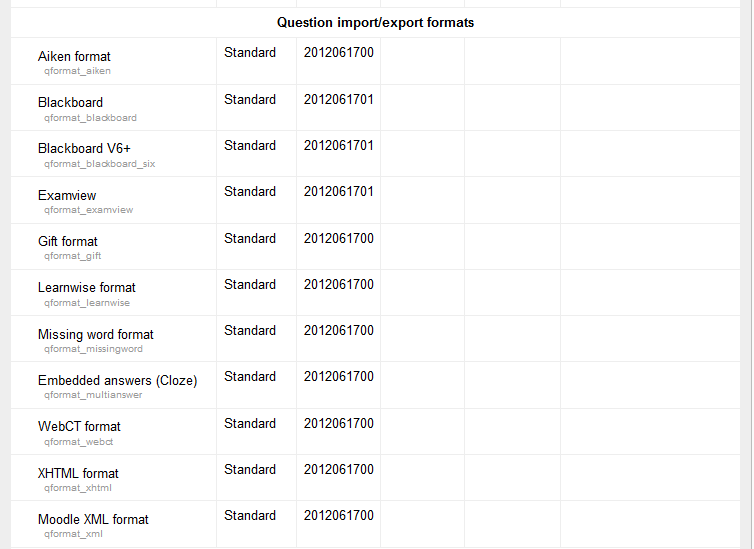Click the Blackboard V6+ plugin name
This screenshot has width=754, height=549.
click(x=84, y=149)
